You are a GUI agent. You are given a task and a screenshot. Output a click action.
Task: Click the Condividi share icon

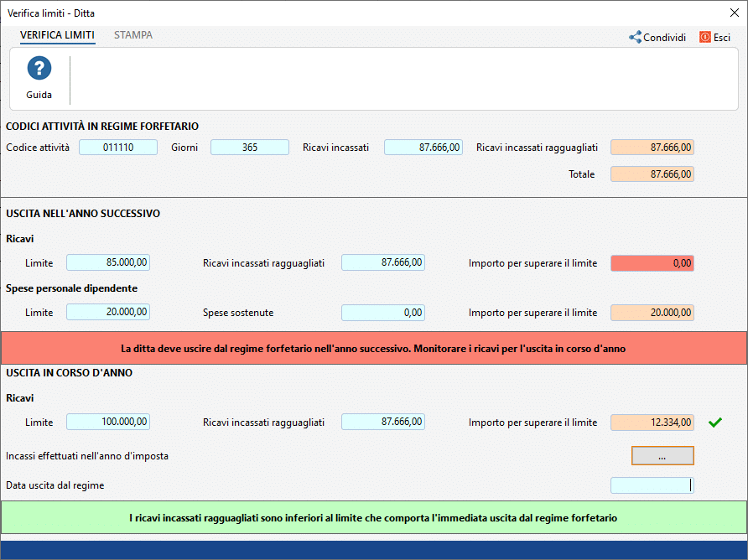click(635, 37)
